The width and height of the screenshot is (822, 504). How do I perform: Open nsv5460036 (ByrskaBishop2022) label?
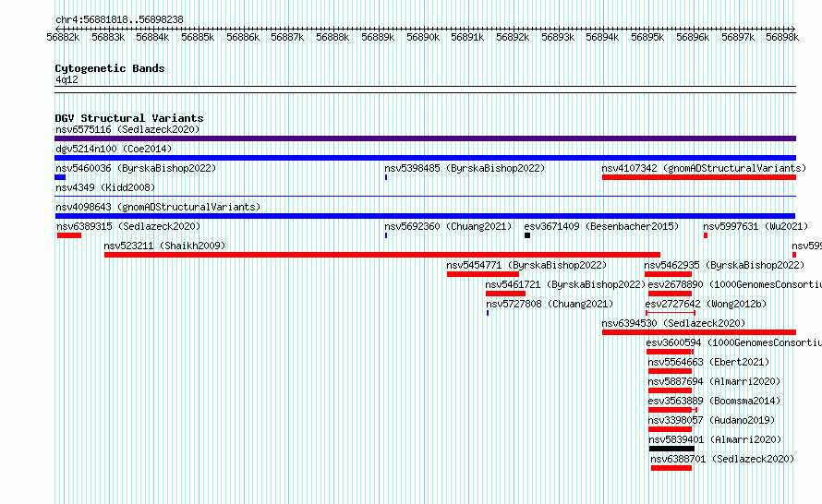136,168
